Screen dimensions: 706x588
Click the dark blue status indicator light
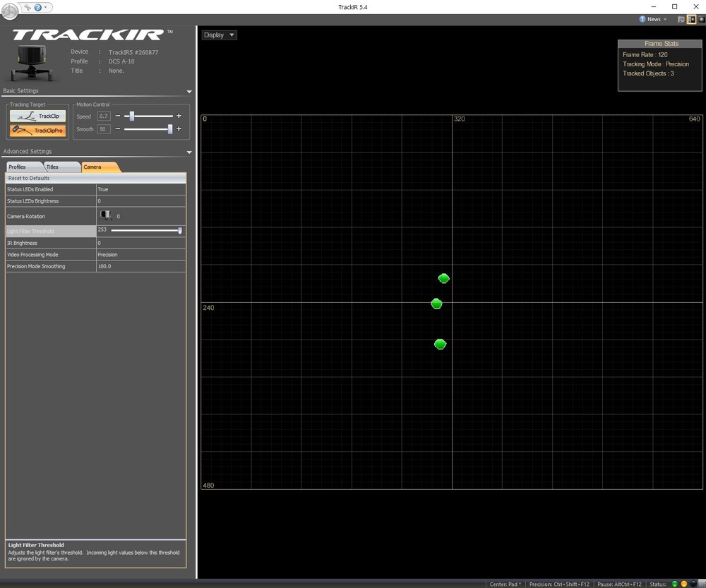pyautogui.click(x=693, y=584)
